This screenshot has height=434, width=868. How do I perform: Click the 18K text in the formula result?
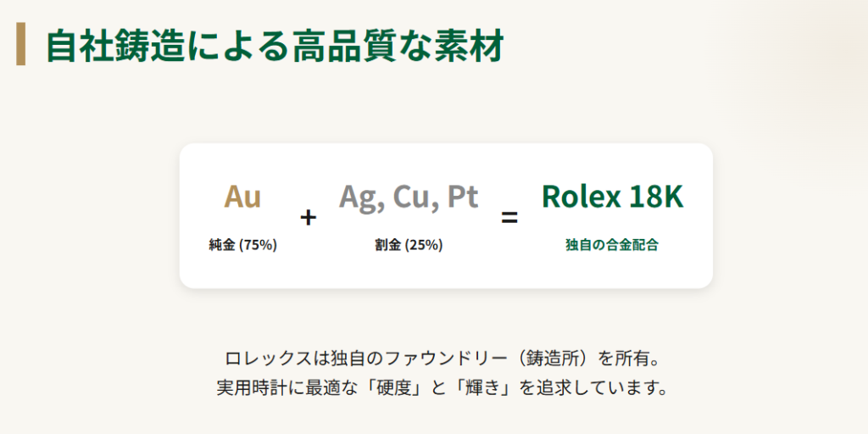pyautogui.click(x=656, y=197)
